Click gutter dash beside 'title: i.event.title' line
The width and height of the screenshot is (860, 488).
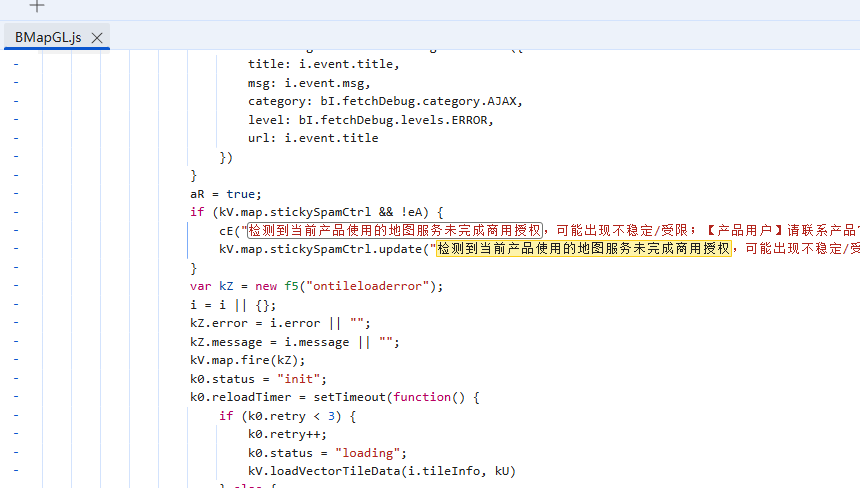[x=15, y=64]
